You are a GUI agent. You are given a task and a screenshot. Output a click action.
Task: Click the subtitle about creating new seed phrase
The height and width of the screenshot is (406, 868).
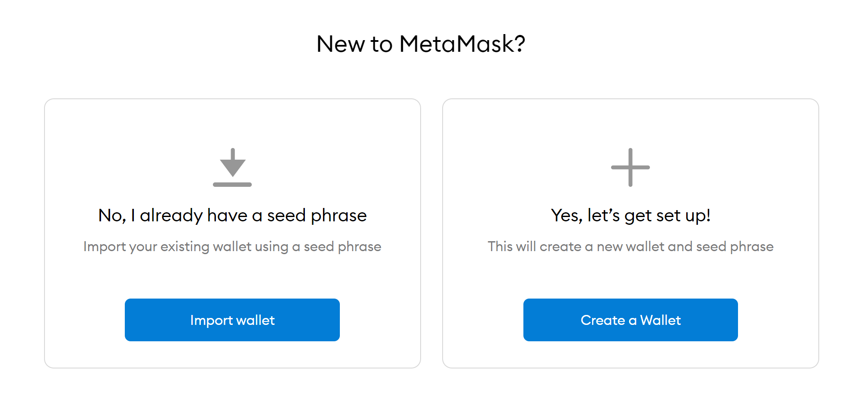tap(630, 246)
